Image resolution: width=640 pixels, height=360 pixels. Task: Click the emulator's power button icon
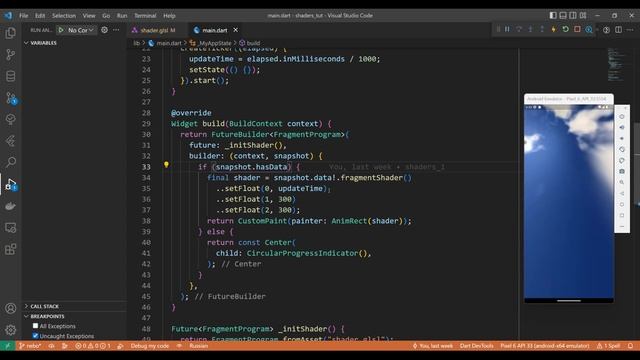(x=622, y=117)
